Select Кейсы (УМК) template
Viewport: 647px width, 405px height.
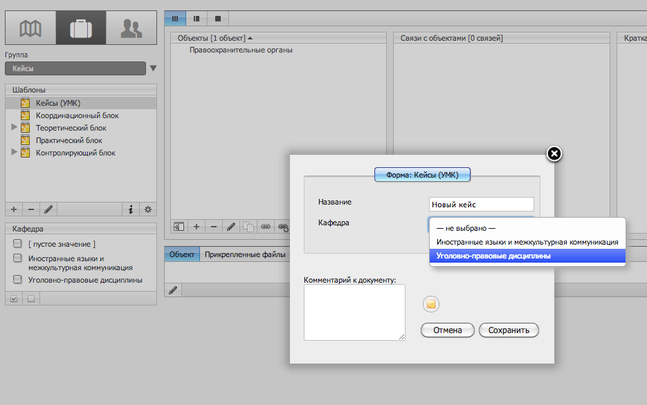(x=81, y=103)
